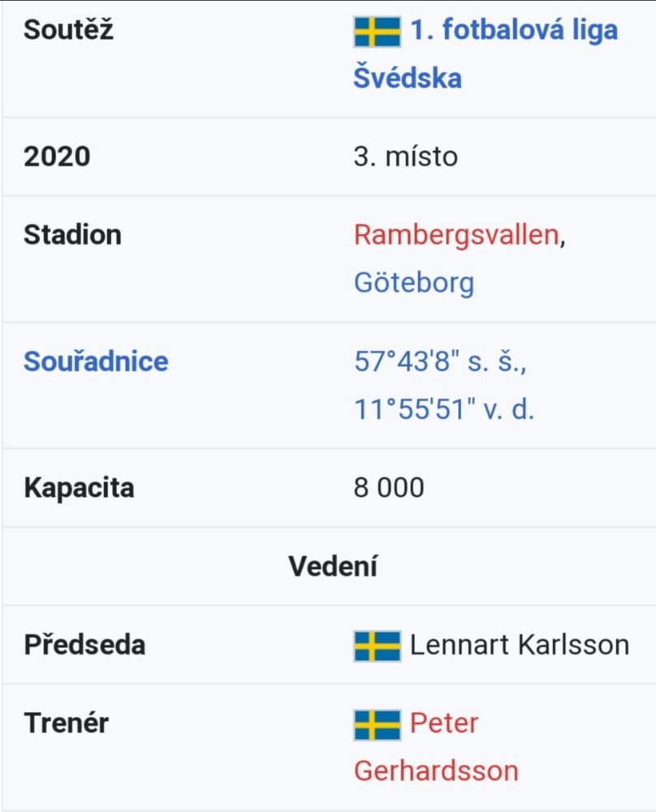Open the Peter Gerhardsson red link

437,747
